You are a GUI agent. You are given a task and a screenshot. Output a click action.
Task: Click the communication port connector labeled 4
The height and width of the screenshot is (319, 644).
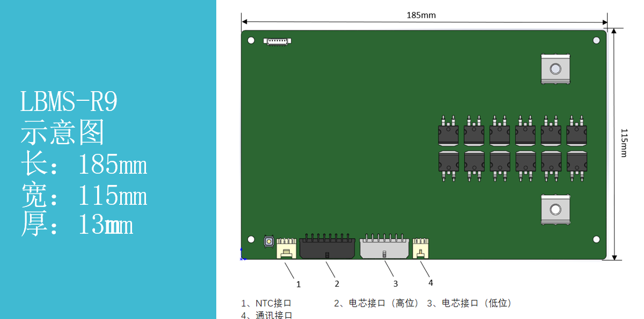click(421, 248)
